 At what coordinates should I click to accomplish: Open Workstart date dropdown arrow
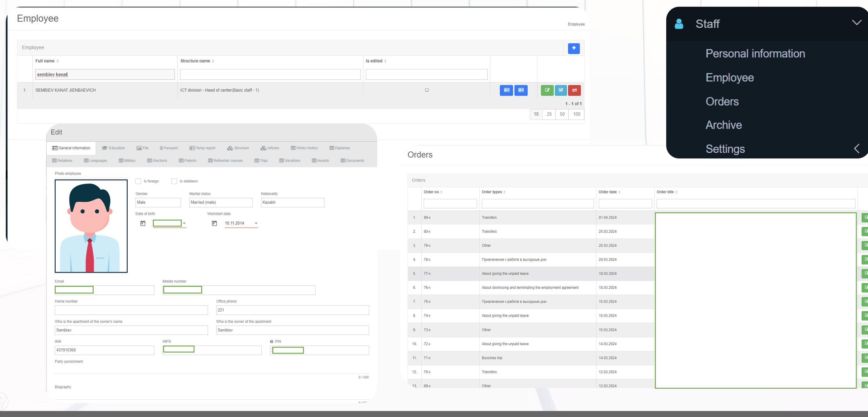(256, 223)
